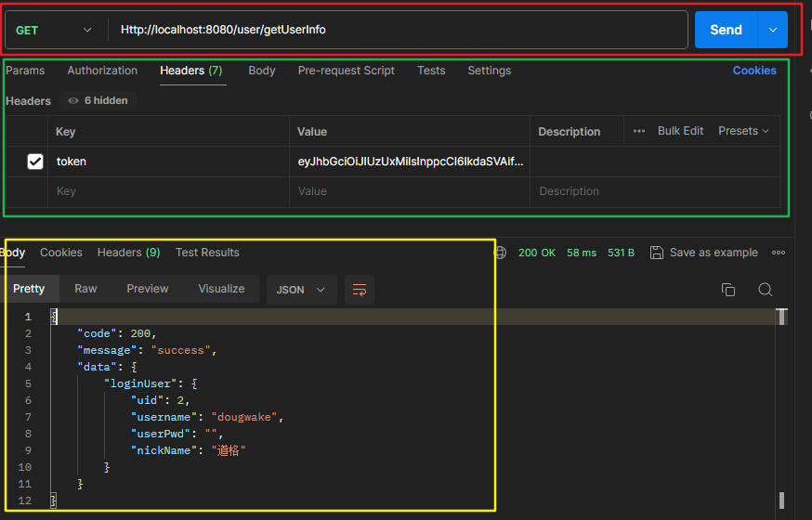812x520 pixels.
Task: Select the response Body tab
Action: (x=12, y=253)
